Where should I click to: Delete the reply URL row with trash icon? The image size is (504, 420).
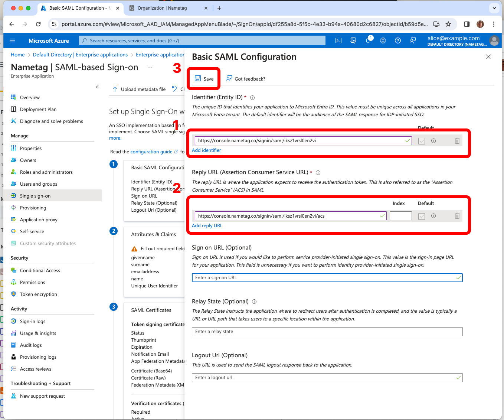pos(457,216)
